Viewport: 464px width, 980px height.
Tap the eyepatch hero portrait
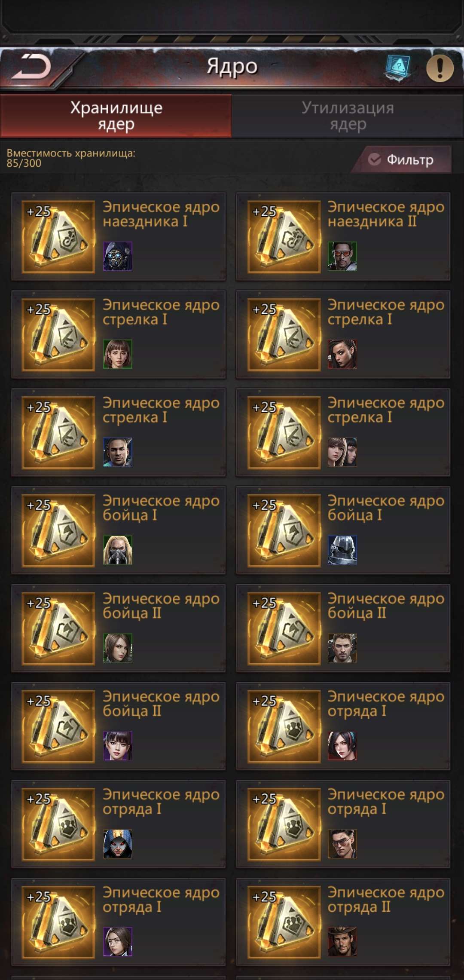click(x=342, y=844)
